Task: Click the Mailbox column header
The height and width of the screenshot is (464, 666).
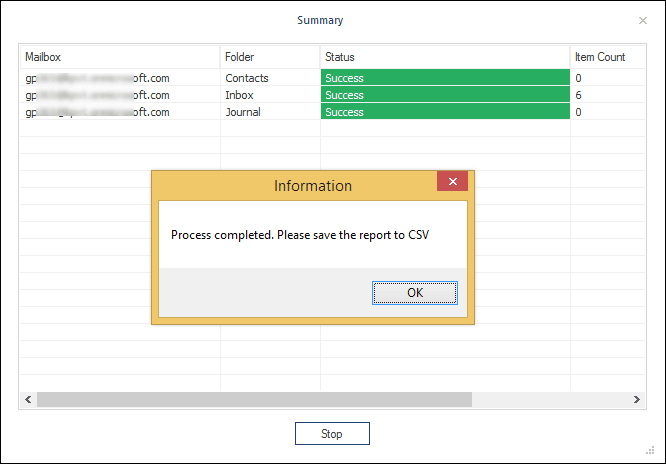Action: click(x=120, y=57)
